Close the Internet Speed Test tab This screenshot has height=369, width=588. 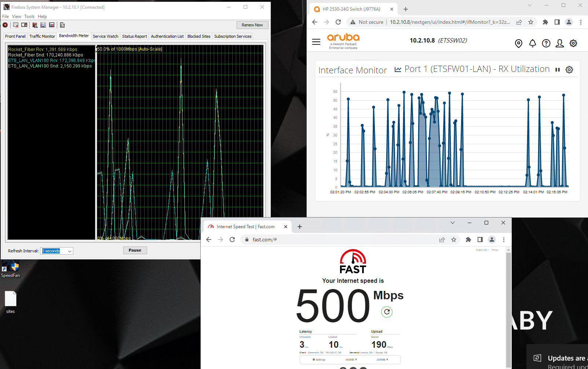(x=286, y=227)
